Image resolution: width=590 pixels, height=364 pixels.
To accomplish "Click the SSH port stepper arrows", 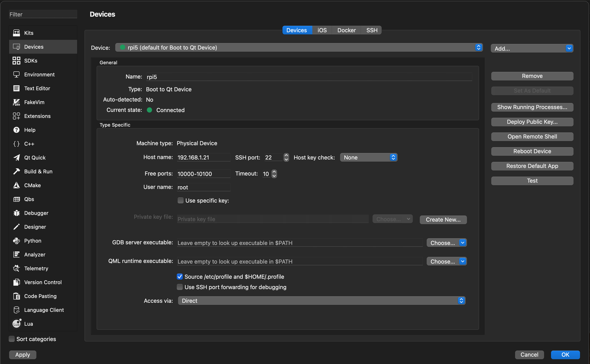I will (286, 158).
